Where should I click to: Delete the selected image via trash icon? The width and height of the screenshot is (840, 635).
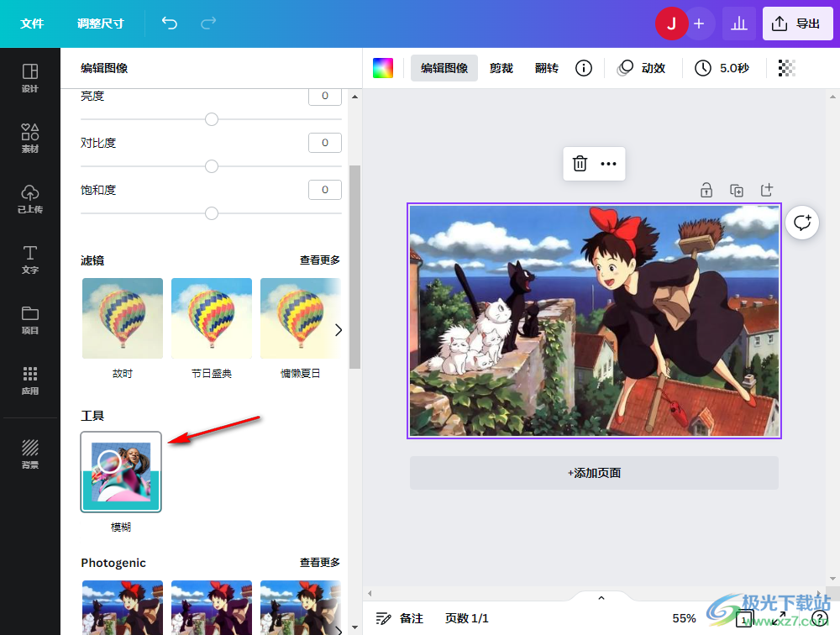[580, 164]
